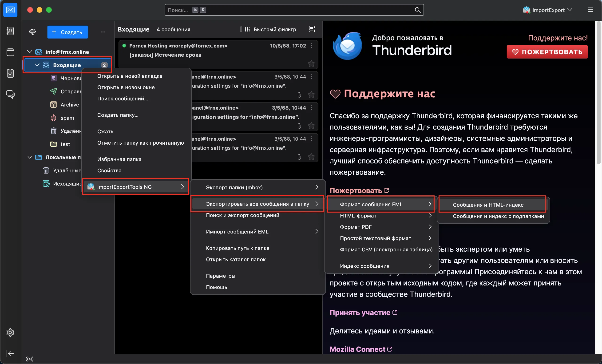
Task: Star the last message in list
Action: pos(311,157)
